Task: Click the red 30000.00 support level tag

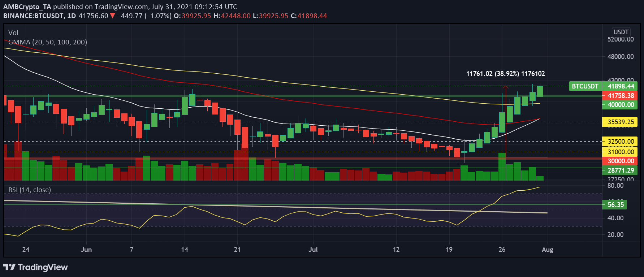Action: pos(620,161)
